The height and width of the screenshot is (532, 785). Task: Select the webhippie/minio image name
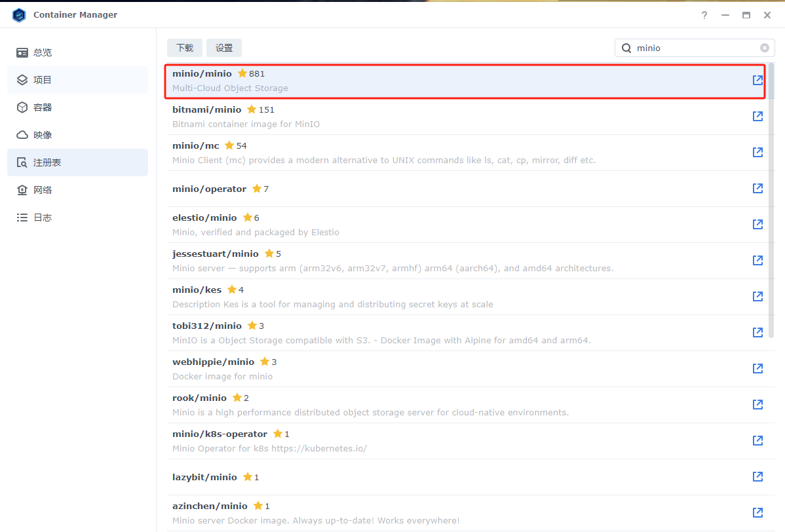213,362
